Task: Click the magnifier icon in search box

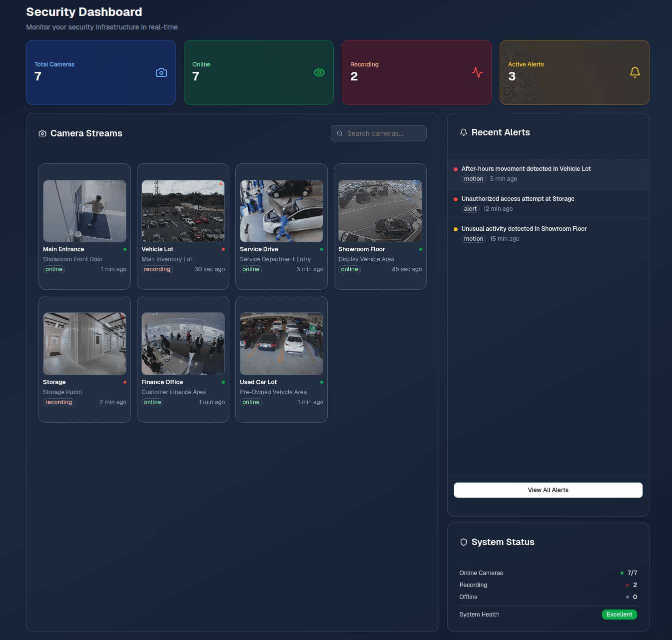Action: click(340, 133)
